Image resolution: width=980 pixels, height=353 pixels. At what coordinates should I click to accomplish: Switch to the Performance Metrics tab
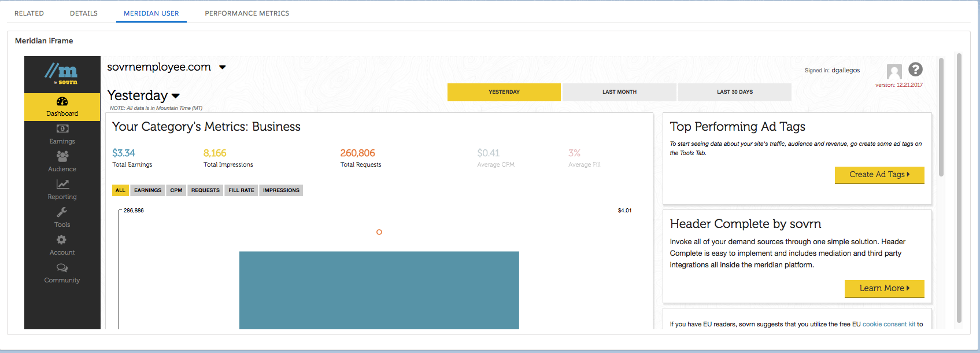click(x=247, y=13)
